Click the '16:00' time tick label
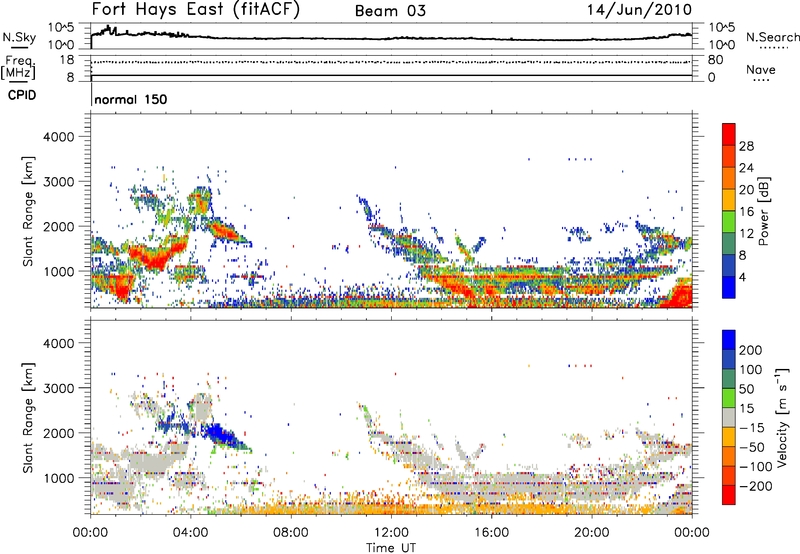The height and width of the screenshot is (554, 800). [x=492, y=533]
